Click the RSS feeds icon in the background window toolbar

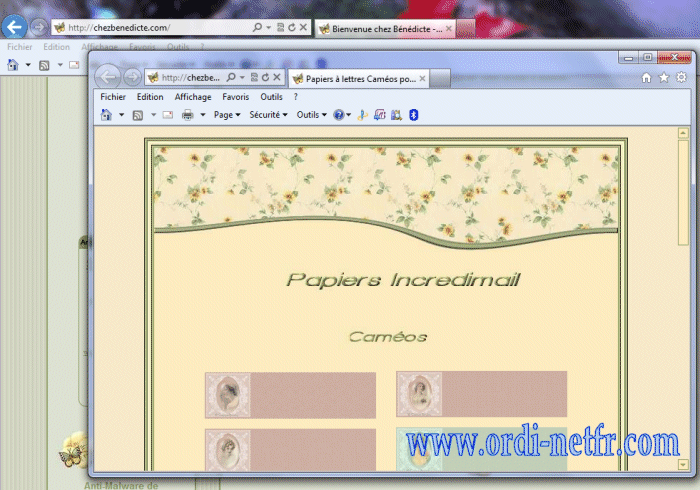click(44, 66)
